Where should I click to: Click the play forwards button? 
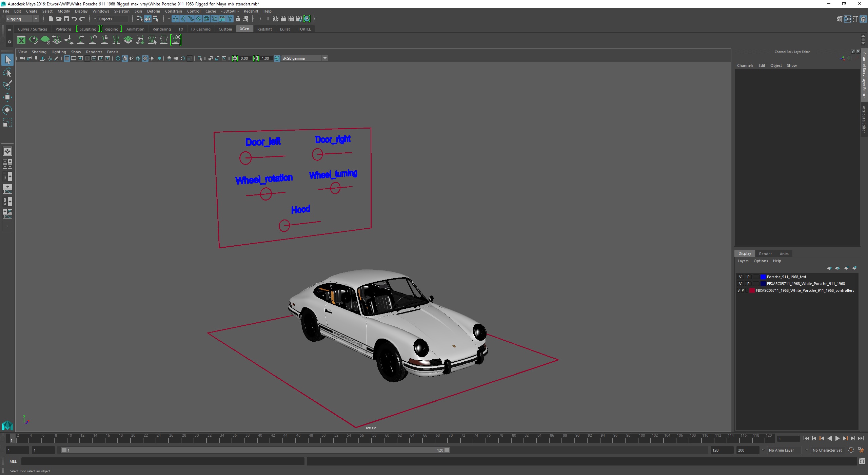837,439
